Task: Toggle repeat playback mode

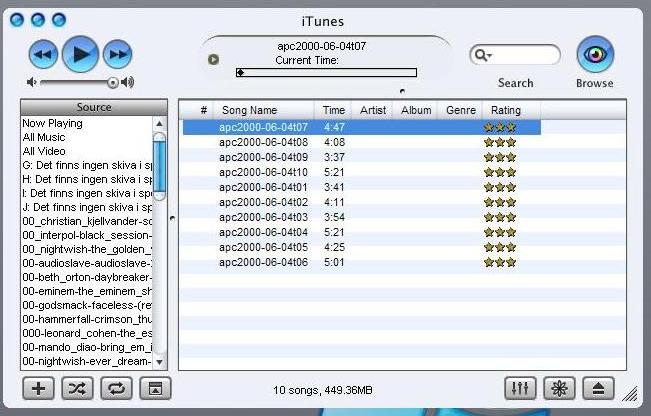Action: (x=116, y=389)
